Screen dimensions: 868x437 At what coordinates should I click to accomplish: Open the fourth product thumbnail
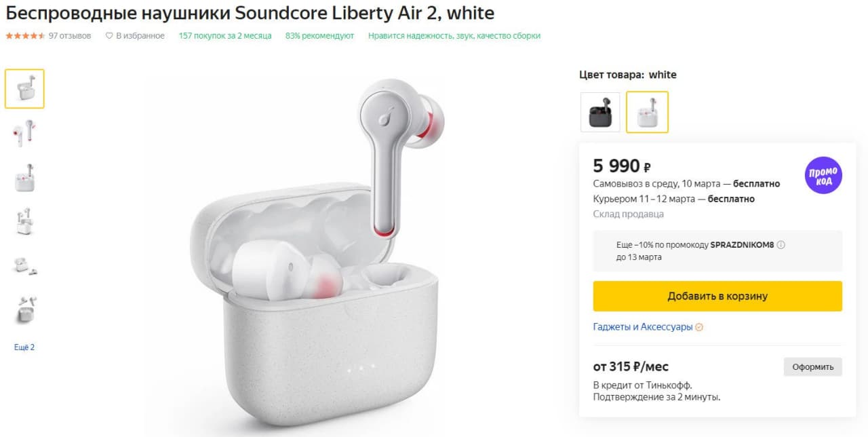(24, 221)
